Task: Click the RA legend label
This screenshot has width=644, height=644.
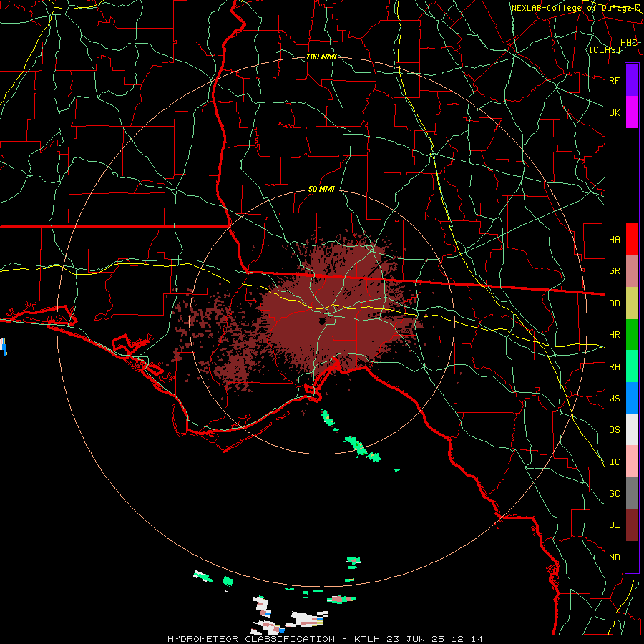Action: click(x=614, y=367)
